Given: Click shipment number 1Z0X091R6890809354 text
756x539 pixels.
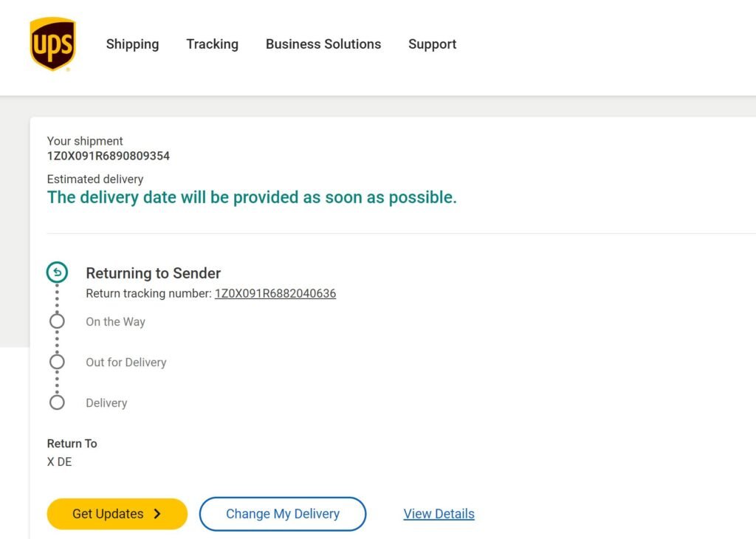Looking at the screenshot, I should (109, 156).
